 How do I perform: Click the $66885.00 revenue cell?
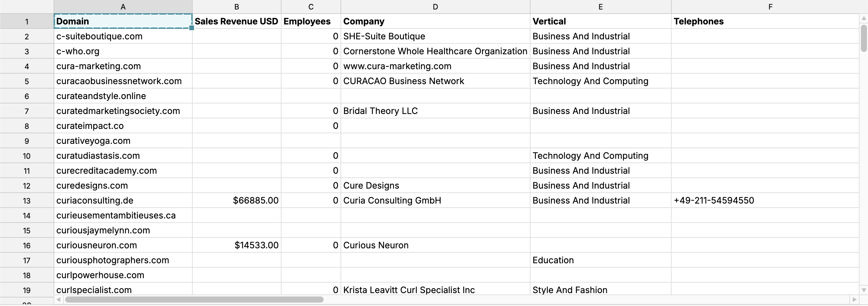tap(237, 200)
